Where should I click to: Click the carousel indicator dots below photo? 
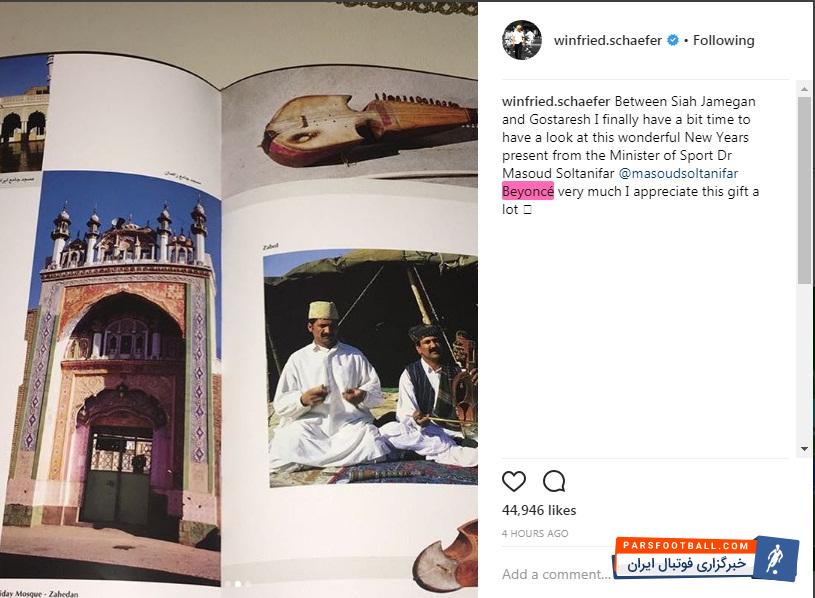point(238,584)
